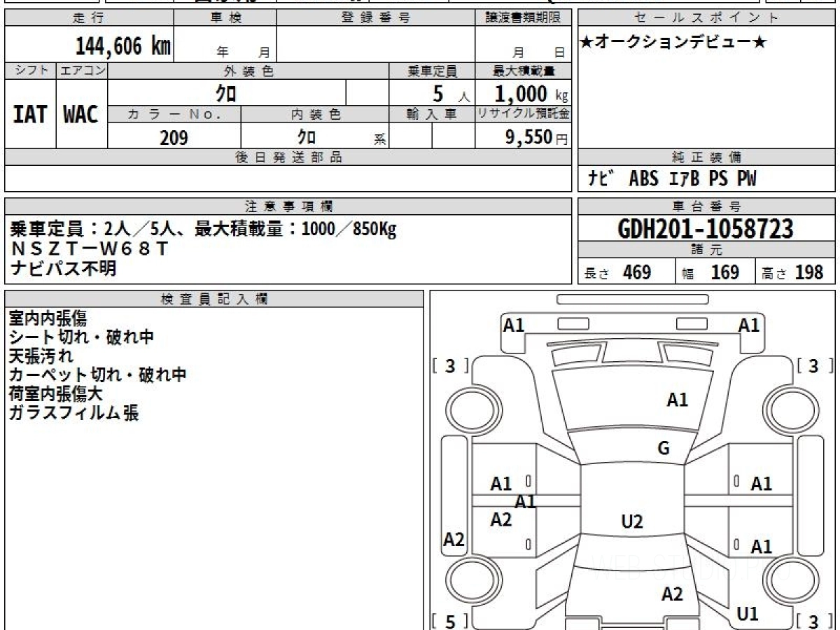
Task: Select the ガラスフィルム張 inspector note
Action: tap(73, 413)
